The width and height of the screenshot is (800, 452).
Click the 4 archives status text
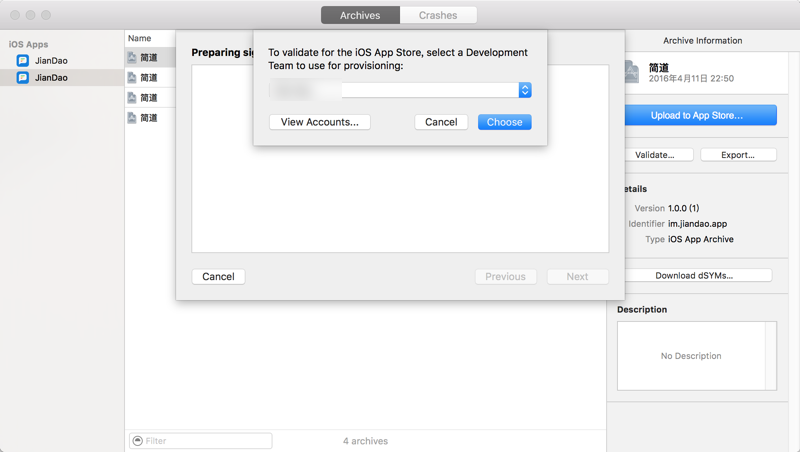(365, 441)
